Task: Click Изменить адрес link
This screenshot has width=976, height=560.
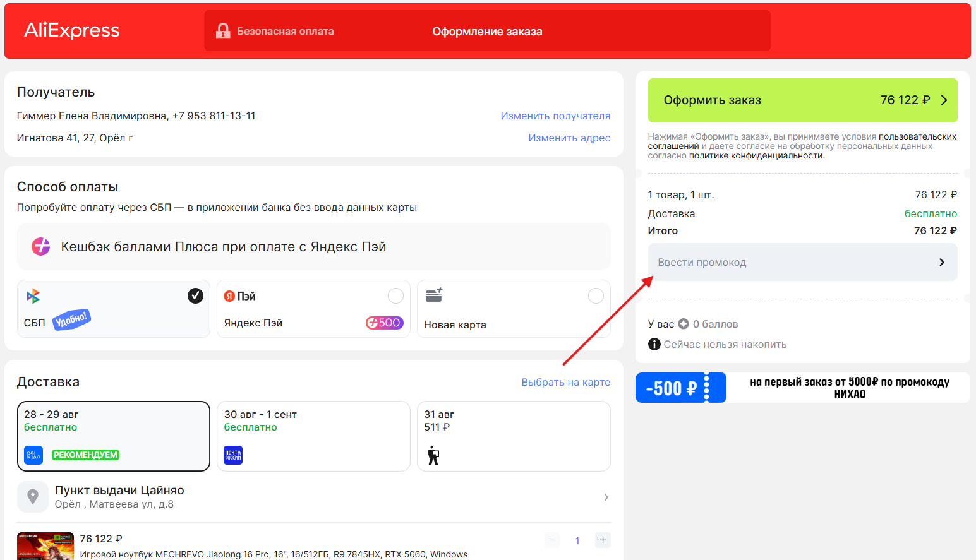Action: tap(569, 138)
